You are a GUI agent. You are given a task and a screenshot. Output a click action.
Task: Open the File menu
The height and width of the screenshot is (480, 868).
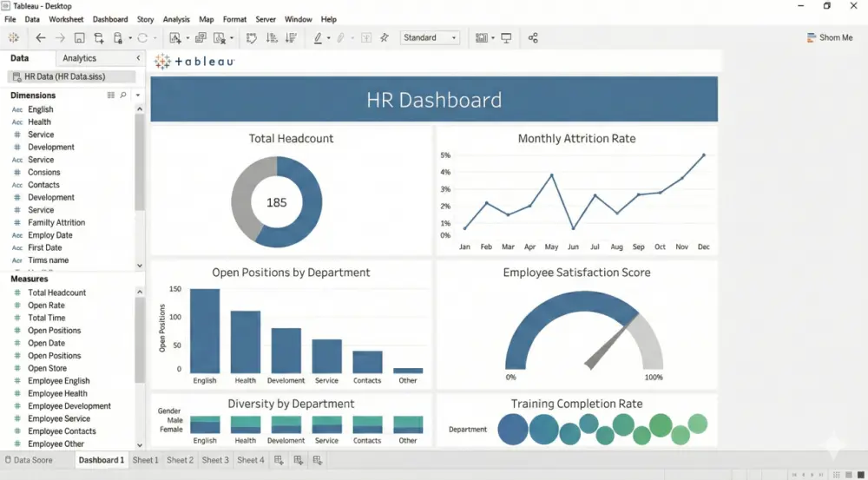point(10,19)
